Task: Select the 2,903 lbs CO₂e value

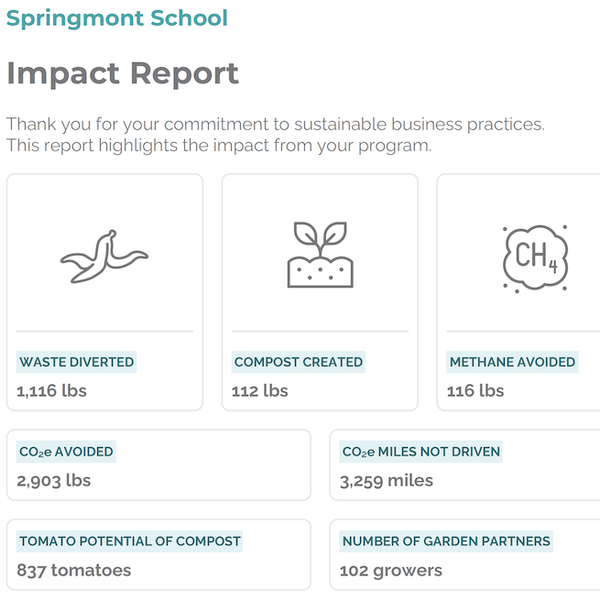Action: point(54,481)
